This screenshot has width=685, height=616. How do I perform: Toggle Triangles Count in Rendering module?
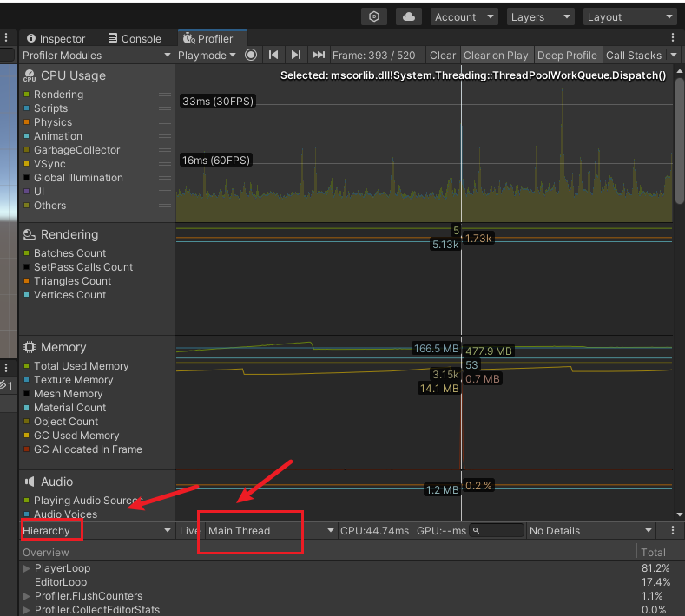tap(27, 281)
